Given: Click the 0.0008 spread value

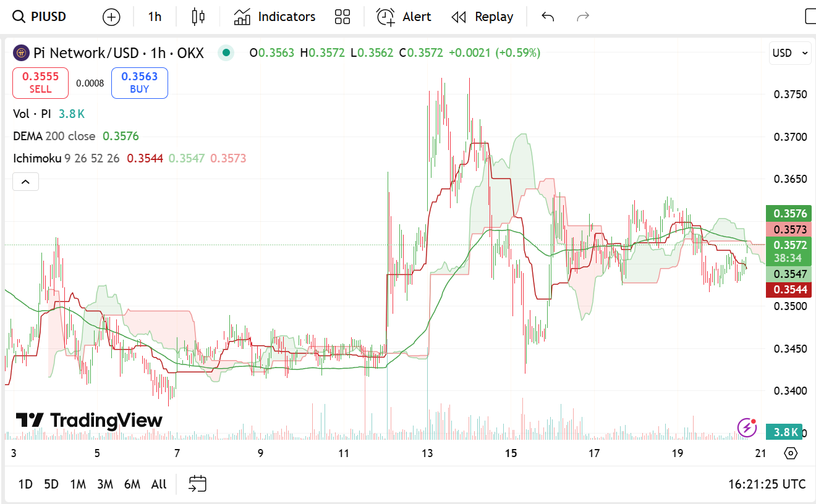Looking at the screenshot, I should [90, 83].
